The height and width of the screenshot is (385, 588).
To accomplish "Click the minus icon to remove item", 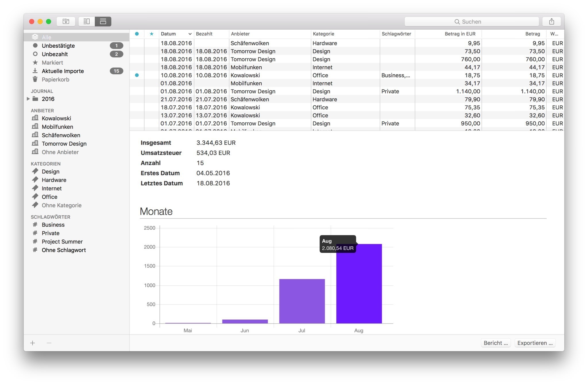I will click(x=49, y=343).
